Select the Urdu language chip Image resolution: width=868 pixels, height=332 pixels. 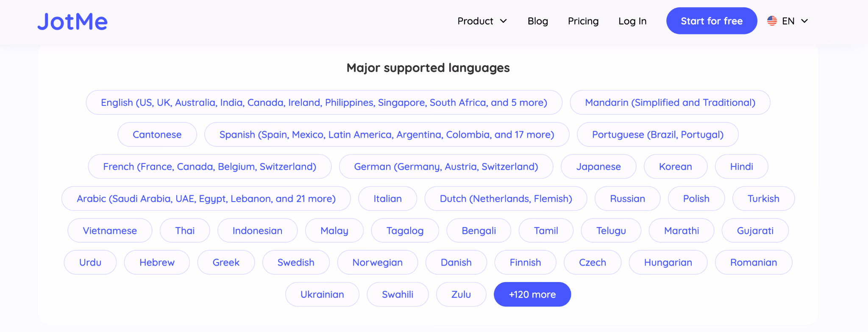click(90, 263)
